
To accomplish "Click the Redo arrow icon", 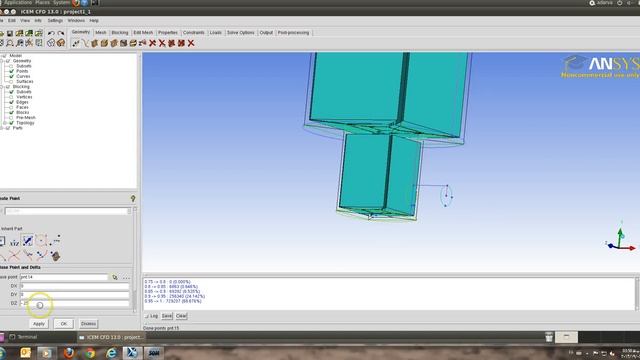I will click(x=61, y=33).
